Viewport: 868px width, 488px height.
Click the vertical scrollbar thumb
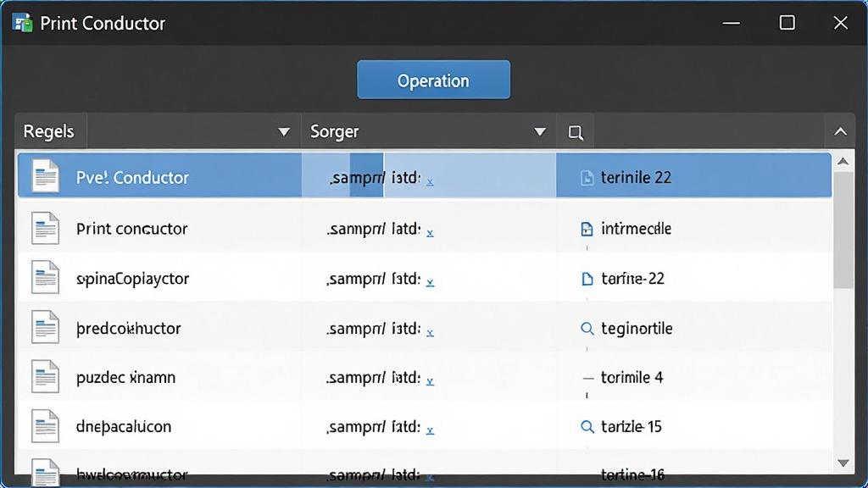click(x=843, y=230)
